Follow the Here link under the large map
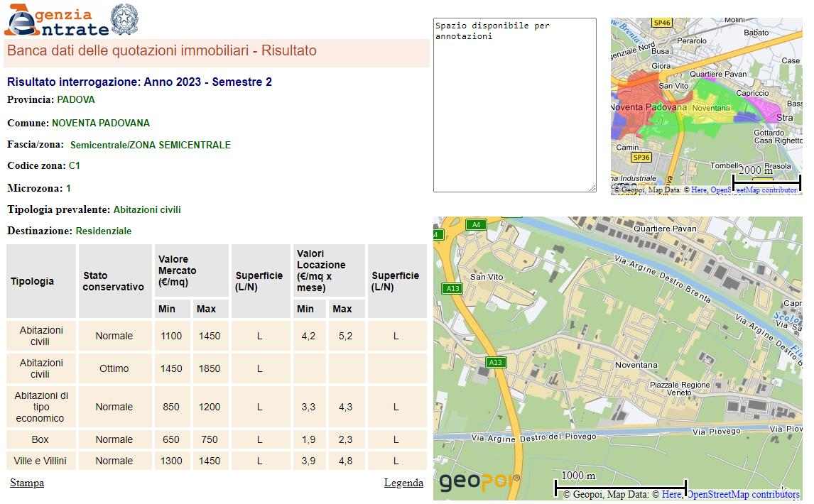814x504 pixels. (671, 494)
